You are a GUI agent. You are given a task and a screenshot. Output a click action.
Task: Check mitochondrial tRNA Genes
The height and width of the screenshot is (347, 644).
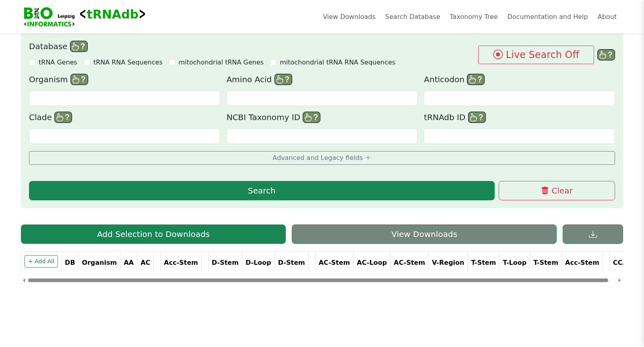[172, 62]
